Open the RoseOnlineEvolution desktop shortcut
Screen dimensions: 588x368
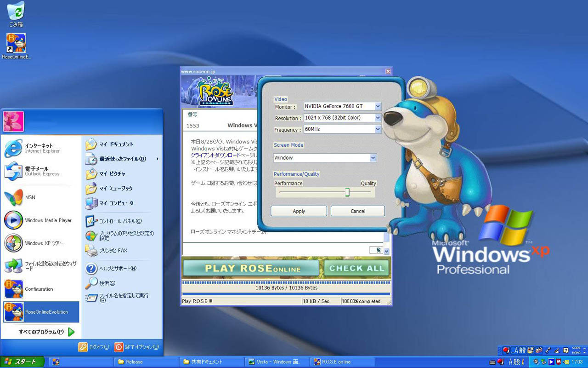pos(16,43)
